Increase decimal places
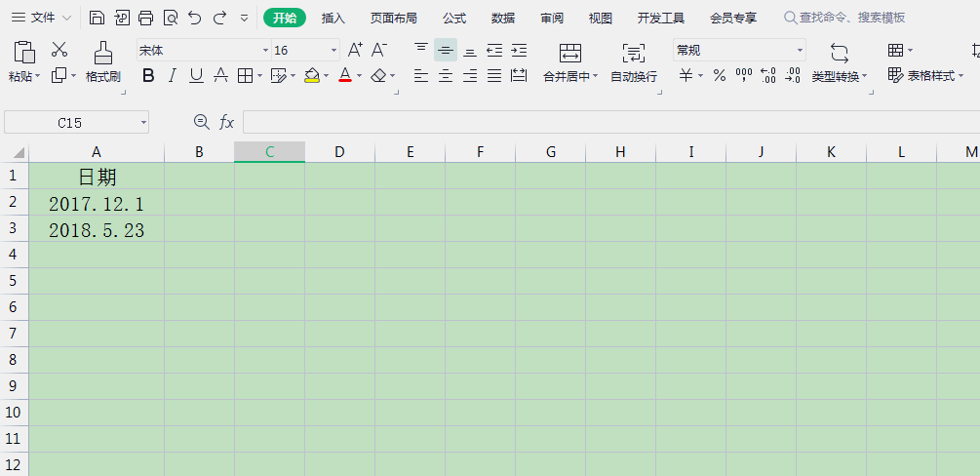The height and width of the screenshot is (476, 980). pyautogui.click(x=768, y=76)
